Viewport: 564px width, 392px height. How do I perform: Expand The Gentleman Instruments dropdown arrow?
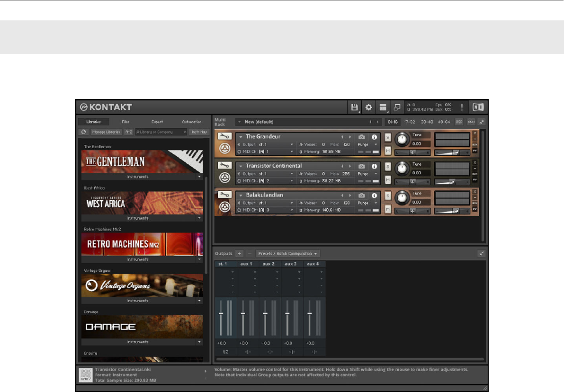point(199,177)
